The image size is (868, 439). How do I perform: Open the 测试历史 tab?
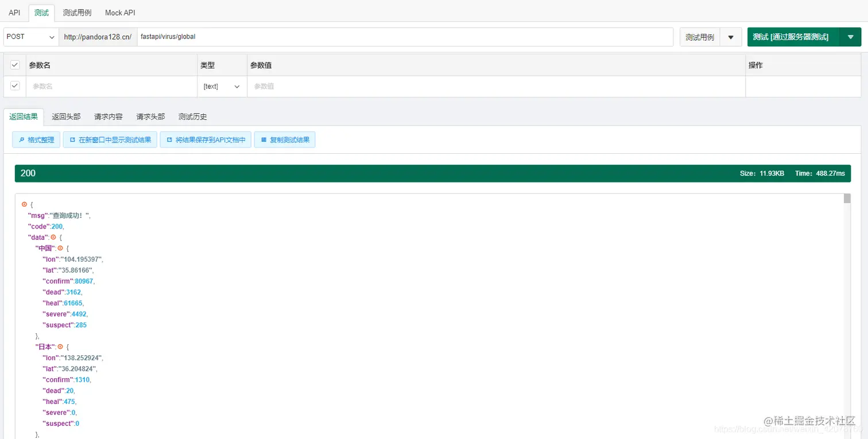(x=193, y=116)
